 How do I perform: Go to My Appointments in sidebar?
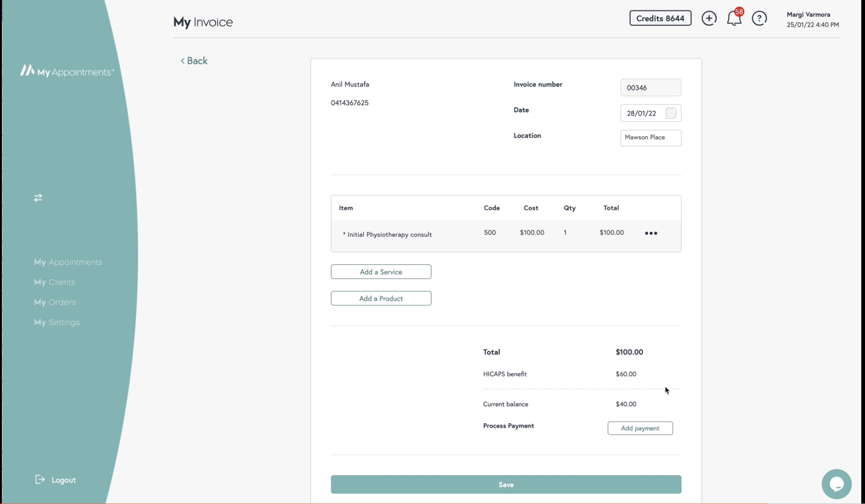coord(68,262)
